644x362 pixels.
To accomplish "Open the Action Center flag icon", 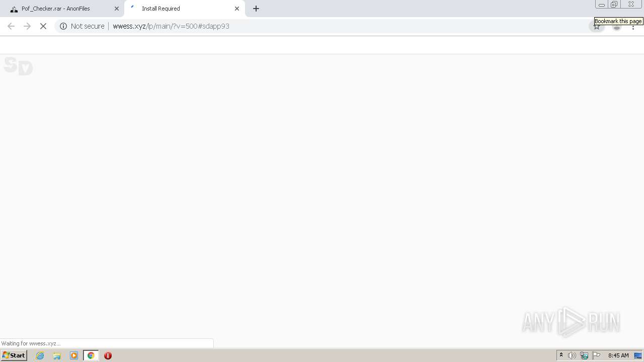I will point(596,355).
